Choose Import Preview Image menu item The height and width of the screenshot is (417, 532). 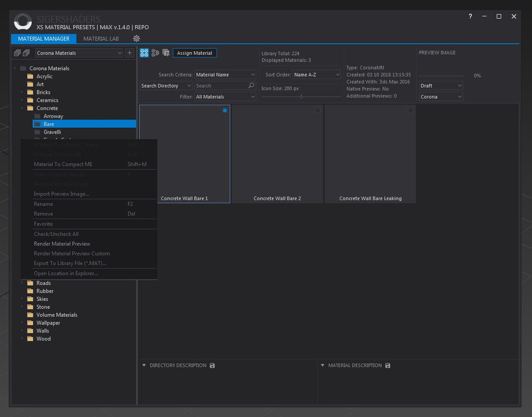point(89,194)
